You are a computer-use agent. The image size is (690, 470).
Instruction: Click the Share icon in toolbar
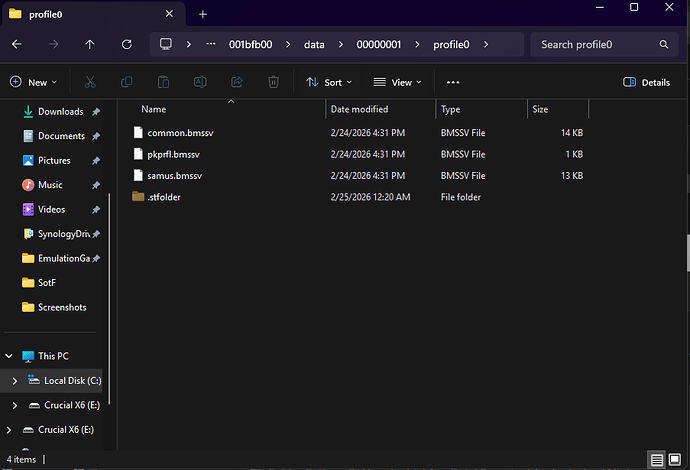point(237,82)
